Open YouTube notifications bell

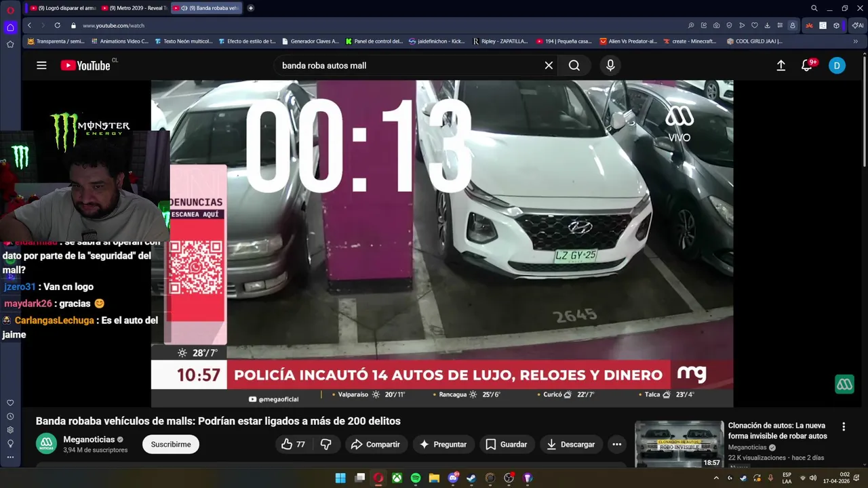807,65
